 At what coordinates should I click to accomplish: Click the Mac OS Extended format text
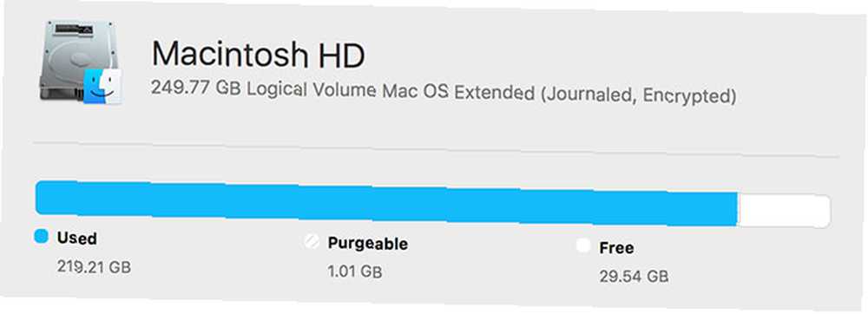[x=458, y=93]
